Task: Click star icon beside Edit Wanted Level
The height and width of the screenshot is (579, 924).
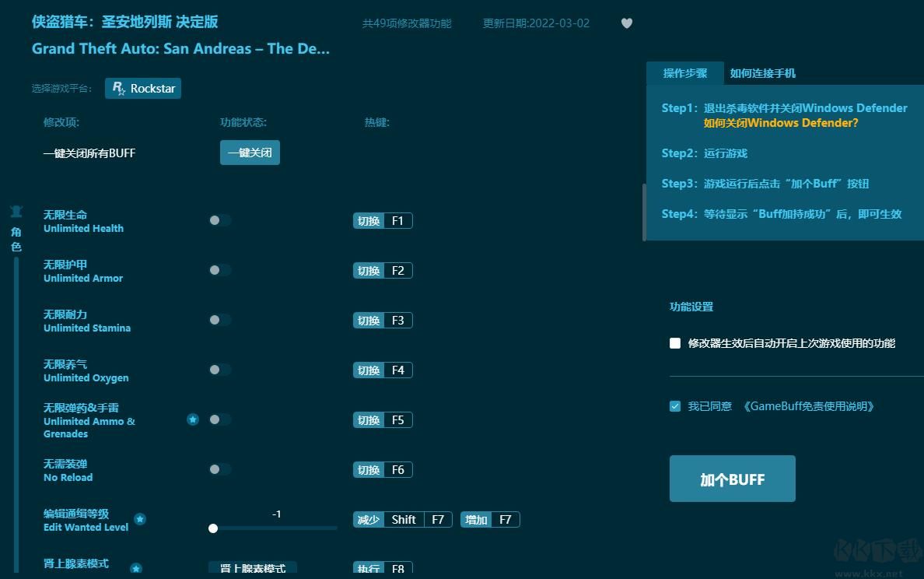Action: (140, 519)
